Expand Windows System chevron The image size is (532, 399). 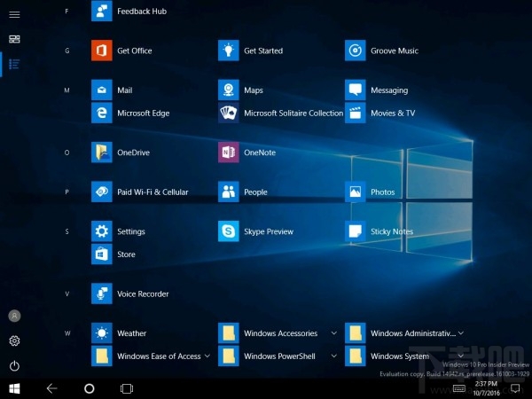pos(461,356)
